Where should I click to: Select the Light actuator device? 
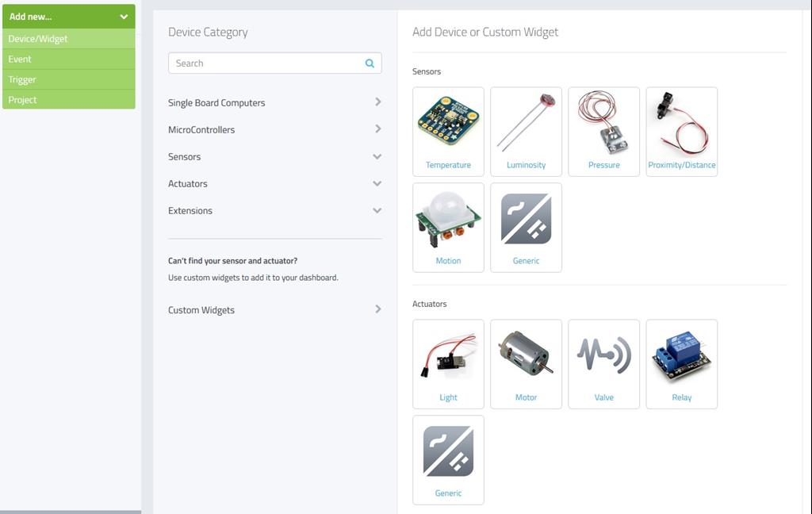pos(448,363)
